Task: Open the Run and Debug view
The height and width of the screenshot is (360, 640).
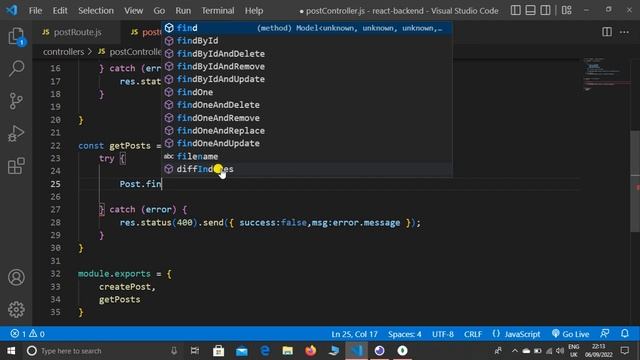Action: click(x=16, y=133)
